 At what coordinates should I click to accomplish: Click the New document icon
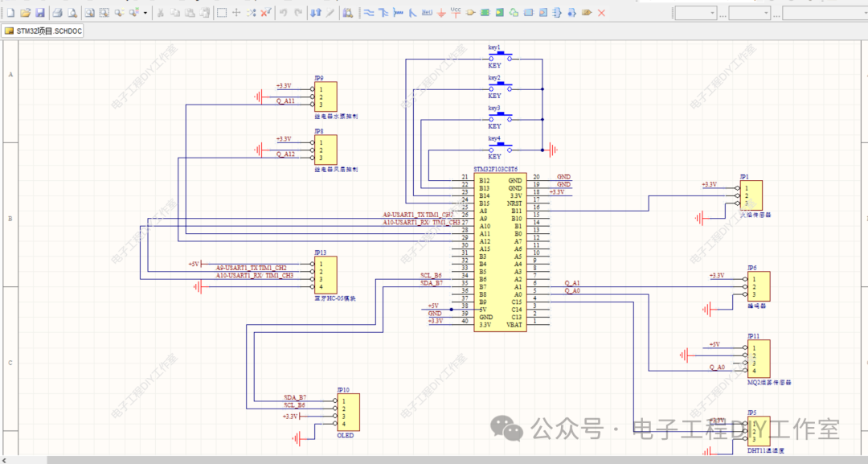click(x=10, y=13)
